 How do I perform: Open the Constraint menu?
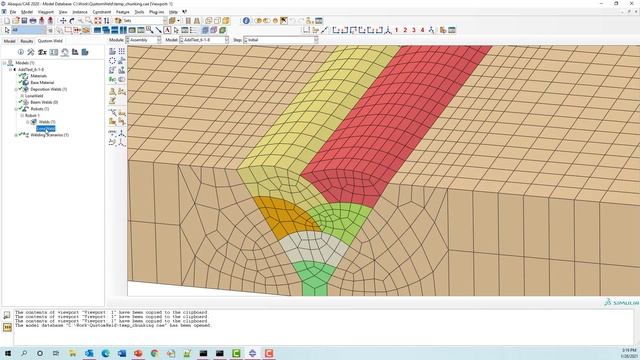pos(102,12)
